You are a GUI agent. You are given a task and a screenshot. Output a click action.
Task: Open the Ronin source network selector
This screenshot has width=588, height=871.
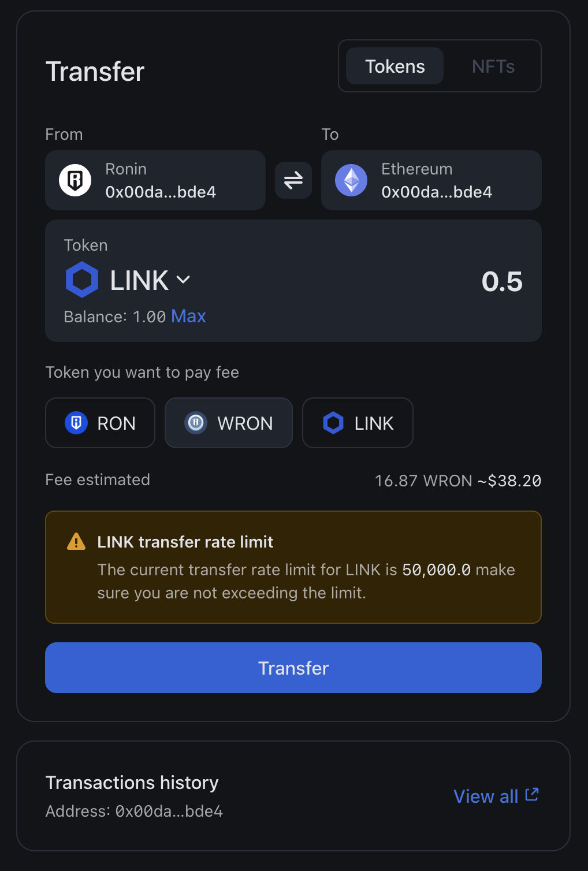[x=155, y=180]
